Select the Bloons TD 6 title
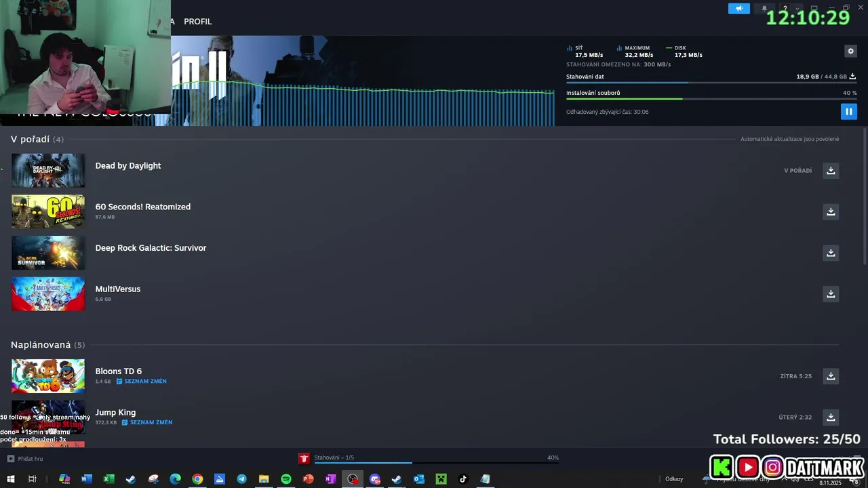 [119, 371]
